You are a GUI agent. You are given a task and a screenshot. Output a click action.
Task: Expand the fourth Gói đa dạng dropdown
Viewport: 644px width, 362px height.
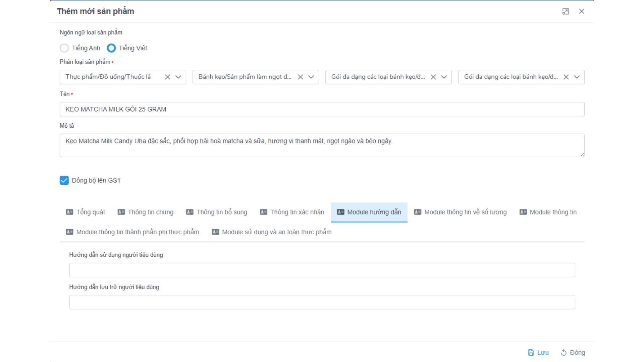coord(577,77)
